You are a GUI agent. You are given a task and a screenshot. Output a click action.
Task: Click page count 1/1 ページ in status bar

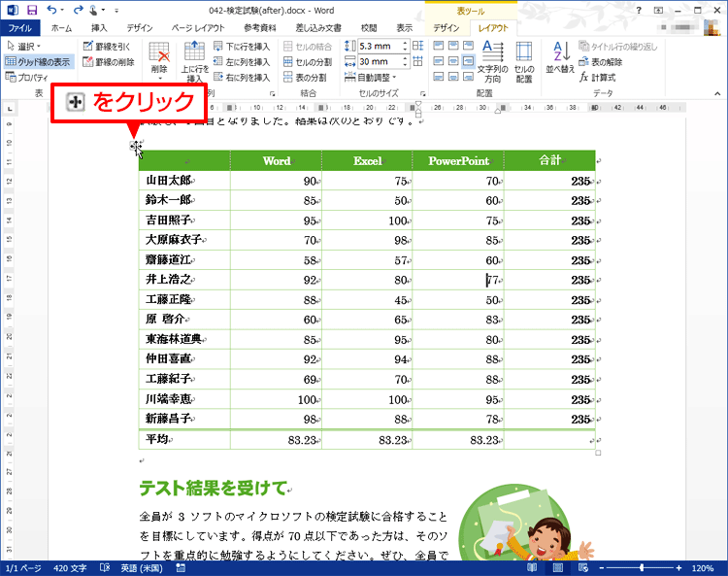tap(23, 567)
